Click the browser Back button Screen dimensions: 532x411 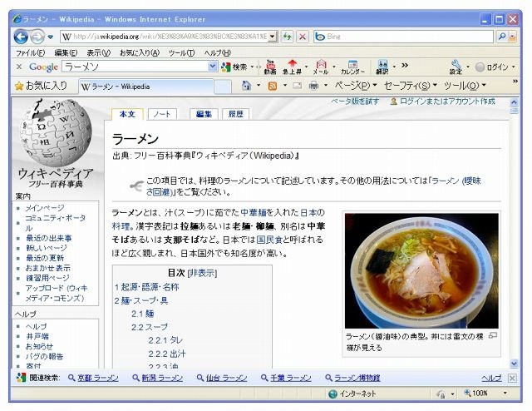[x=20, y=37]
